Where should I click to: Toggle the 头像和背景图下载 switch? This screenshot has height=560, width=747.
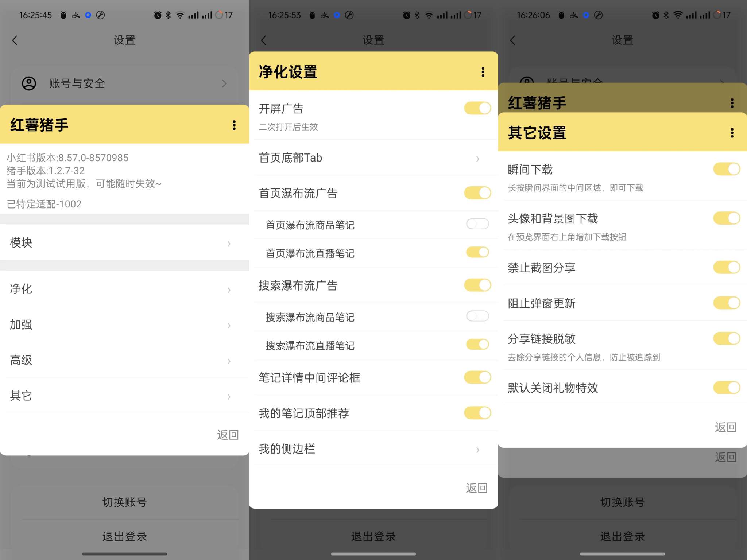point(727,218)
